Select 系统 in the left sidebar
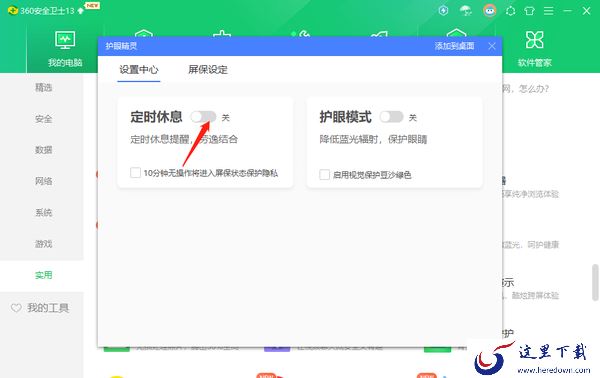Image resolution: width=600 pixels, height=378 pixels. [43, 213]
